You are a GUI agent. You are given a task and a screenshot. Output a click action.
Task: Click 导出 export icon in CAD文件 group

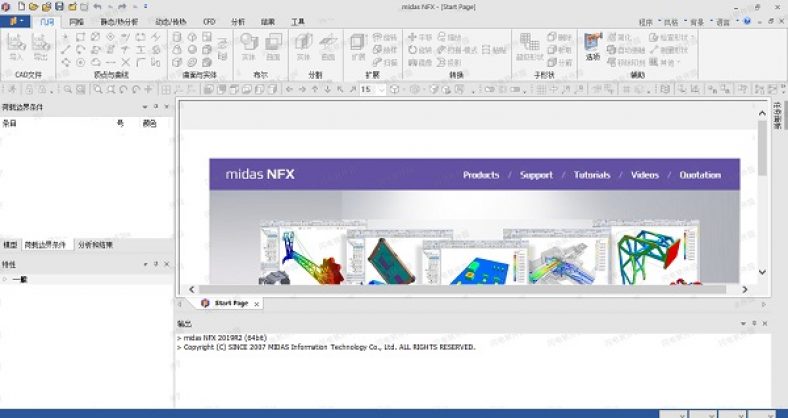pyautogui.click(x=41, y=48)
